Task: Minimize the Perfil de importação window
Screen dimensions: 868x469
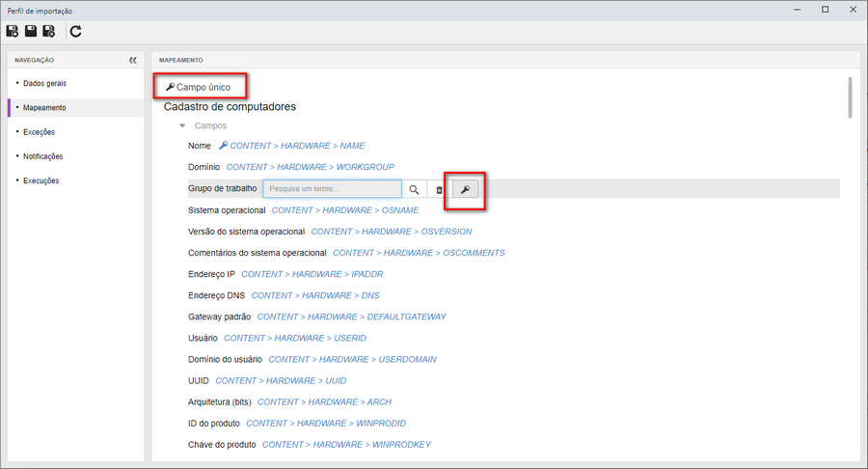Action: [798, 10]
